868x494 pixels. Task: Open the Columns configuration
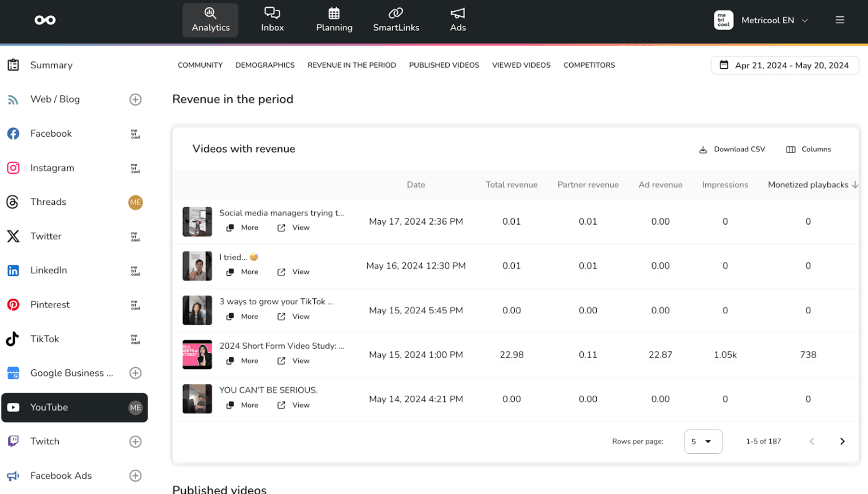point(809,149)
